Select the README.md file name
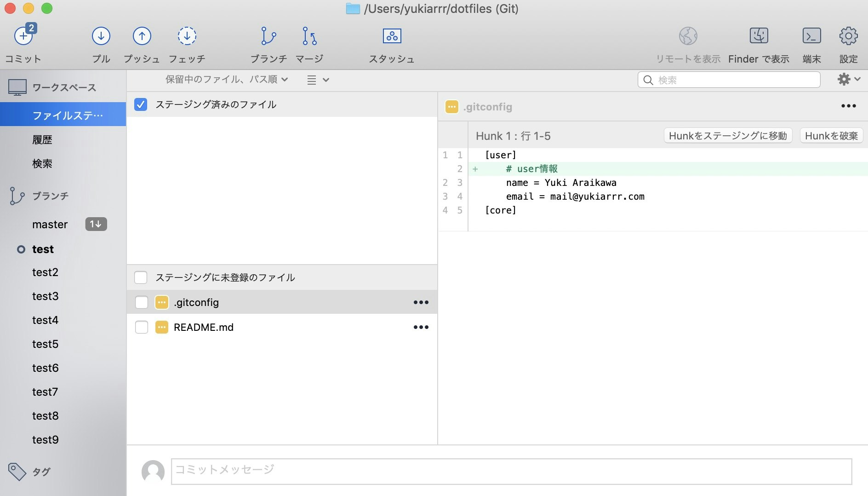868x496 pixels. [x=204, y=327]
